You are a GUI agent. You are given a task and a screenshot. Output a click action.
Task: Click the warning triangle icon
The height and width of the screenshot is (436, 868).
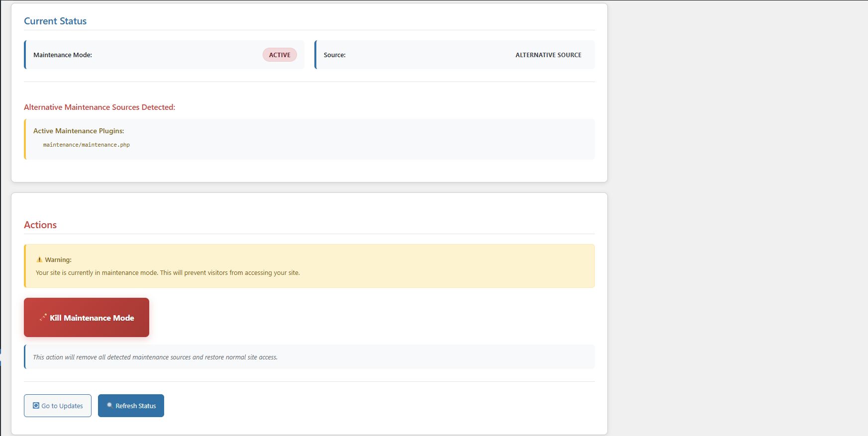[39, 260]
